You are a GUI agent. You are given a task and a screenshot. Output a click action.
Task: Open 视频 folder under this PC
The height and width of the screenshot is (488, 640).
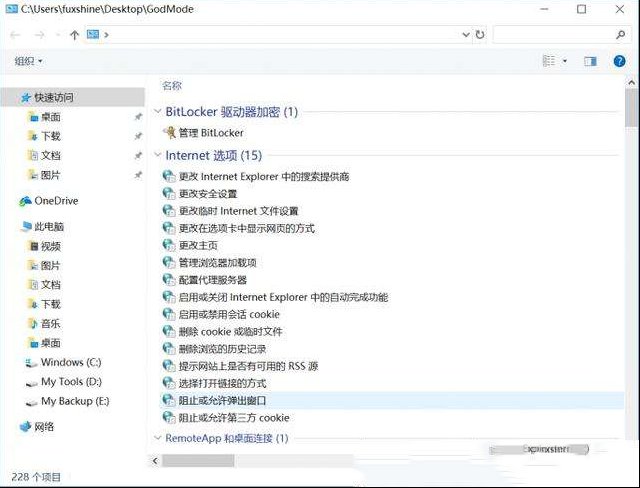[x=51, y=246]
